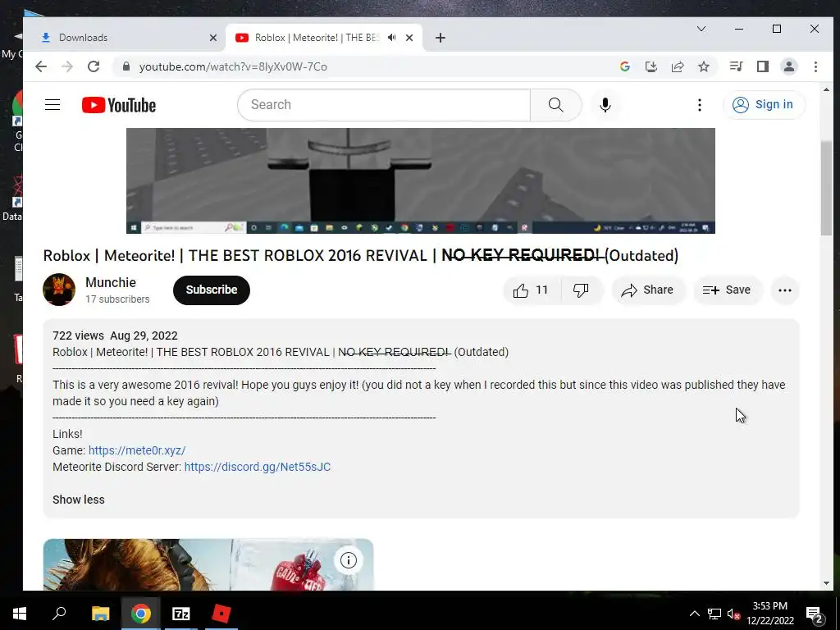Click the search magnifier button
The image size is (840, 630).
(x=555, y=104)
